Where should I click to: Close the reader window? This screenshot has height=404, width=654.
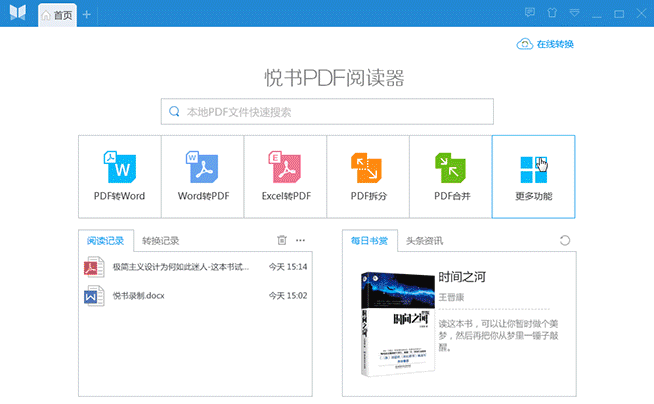point(641,13)
